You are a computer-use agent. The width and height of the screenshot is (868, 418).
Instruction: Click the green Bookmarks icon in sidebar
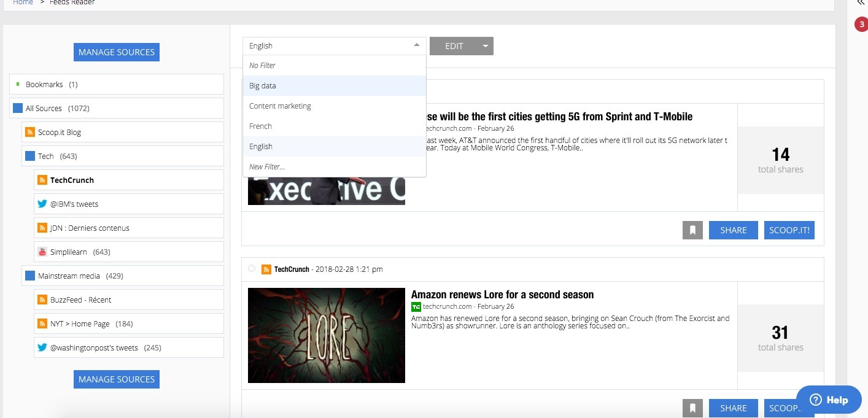tap(18, 84)
